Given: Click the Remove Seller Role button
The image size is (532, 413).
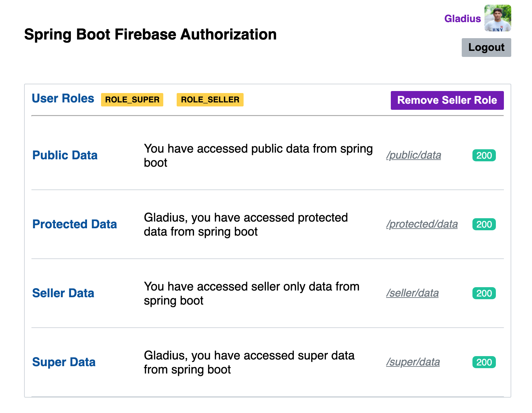Looking at the screenshot, I should pos(447,100).
